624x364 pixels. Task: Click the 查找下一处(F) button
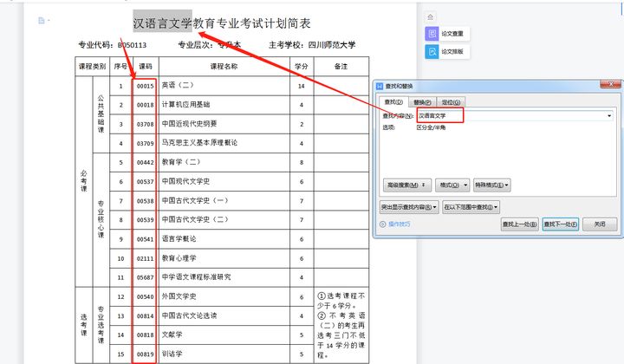click(x=561, y=224)
